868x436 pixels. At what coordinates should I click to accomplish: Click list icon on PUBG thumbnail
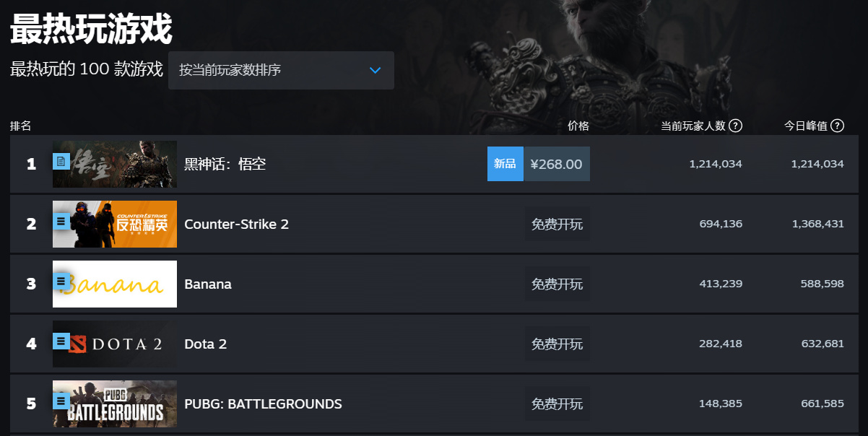(61, 400)
